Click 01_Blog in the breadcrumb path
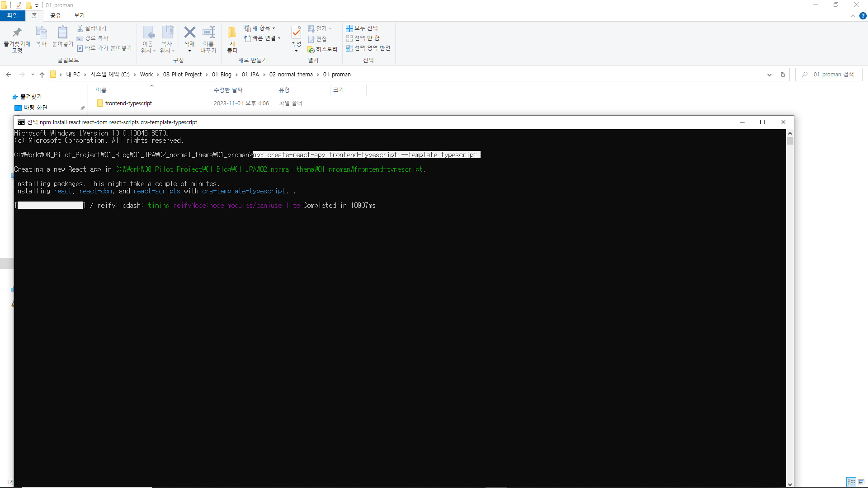Screen dimensions: 868x488 [x=222, y=75]
